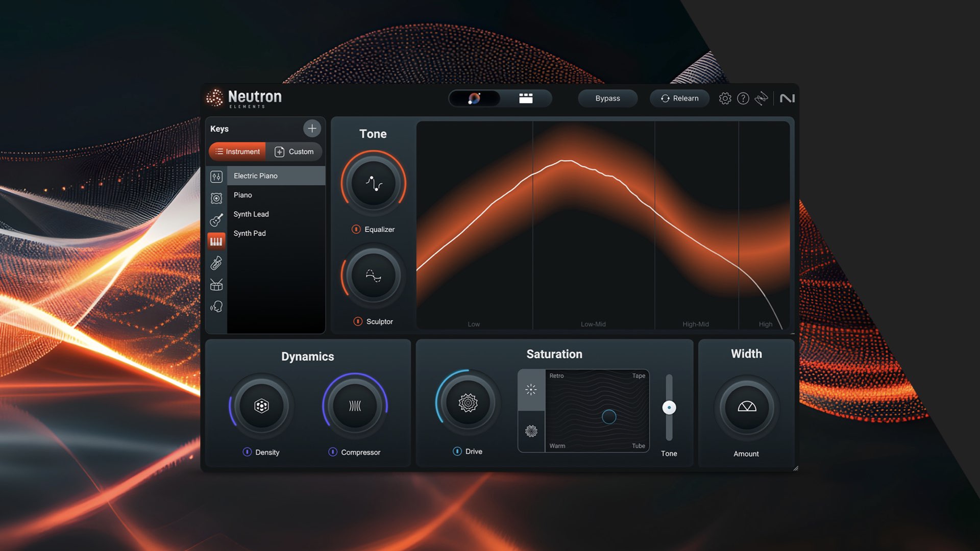Adjust the Saturation Tone slider
The height and width of the screenshot is (551, 980).
[x=669, y=407]
